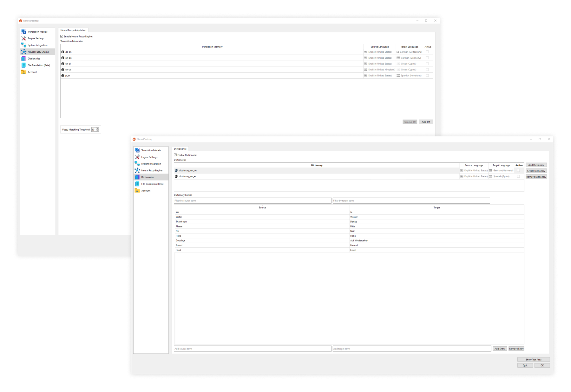The height and width of the screenshot is (392, 571).
Task: Open System Integration icon in Dictionaries window sidebar
Action: [137, 164]
